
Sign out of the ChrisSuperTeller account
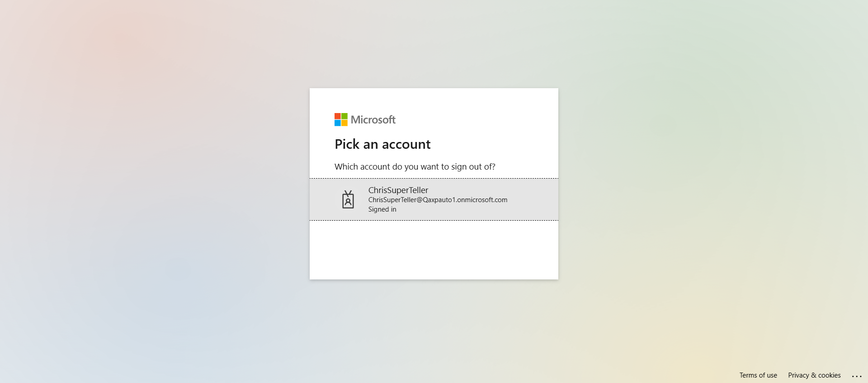(x=434, y=199)
